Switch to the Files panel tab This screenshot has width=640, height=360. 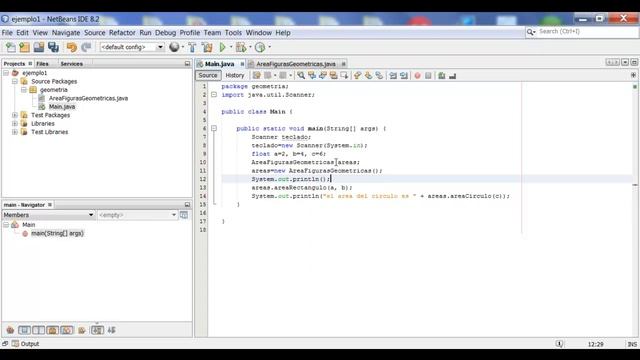[42, 64]
